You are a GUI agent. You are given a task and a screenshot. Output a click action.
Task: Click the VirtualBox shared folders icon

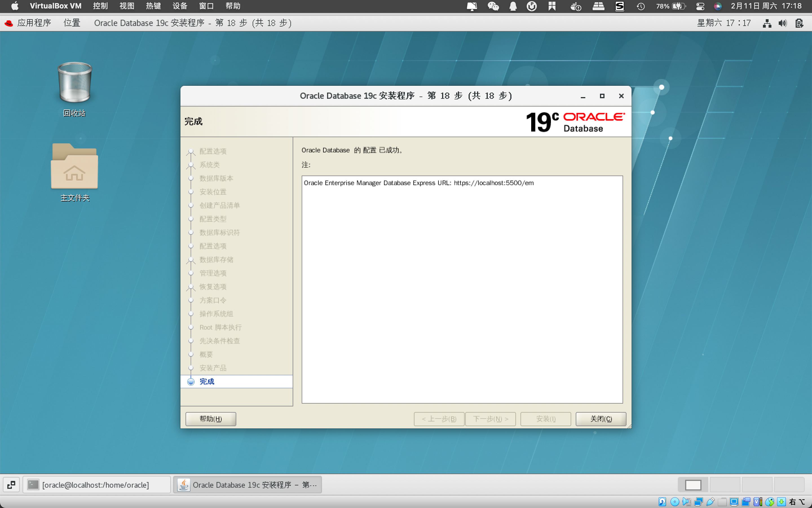[x=722, y=502]
